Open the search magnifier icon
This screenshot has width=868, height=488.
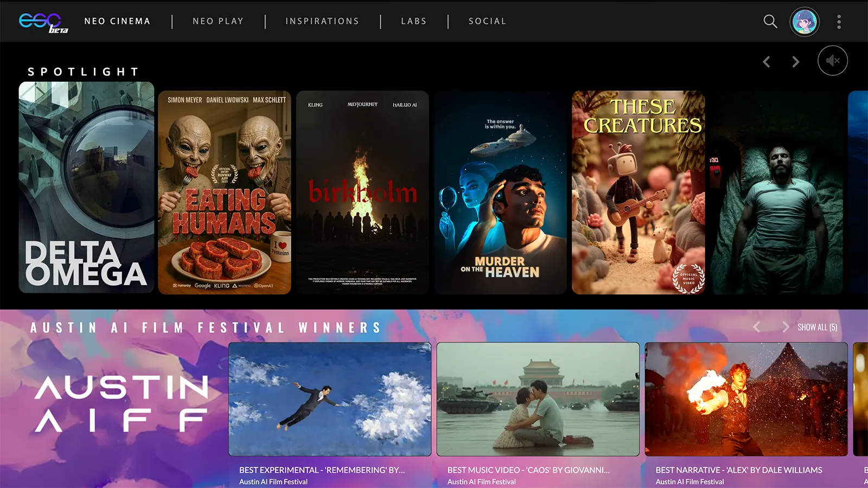tap(770, 22)
